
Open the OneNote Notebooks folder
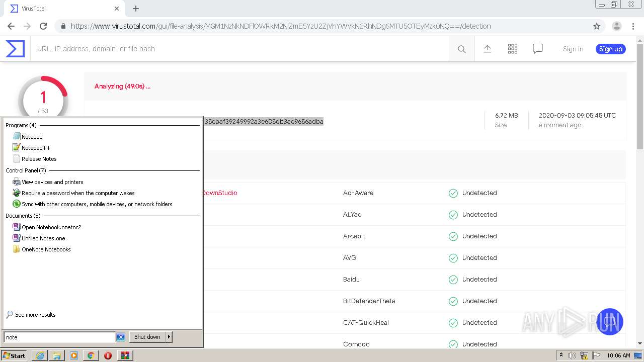pyautogui.click(x=46, y=249)
